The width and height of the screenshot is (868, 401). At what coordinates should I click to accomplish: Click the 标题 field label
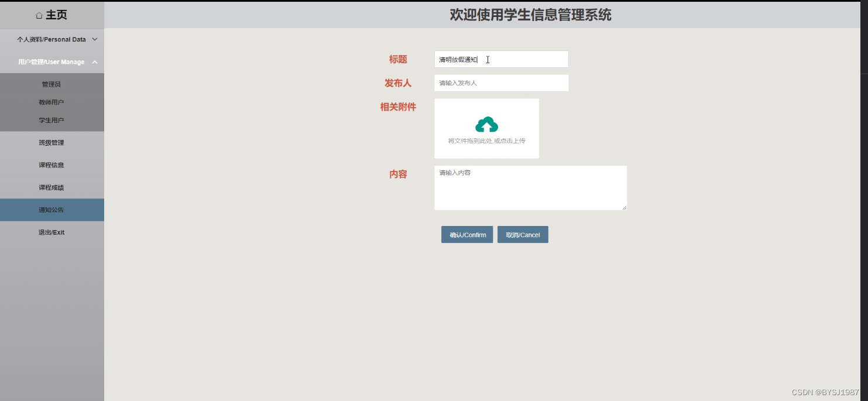(398, 59)
